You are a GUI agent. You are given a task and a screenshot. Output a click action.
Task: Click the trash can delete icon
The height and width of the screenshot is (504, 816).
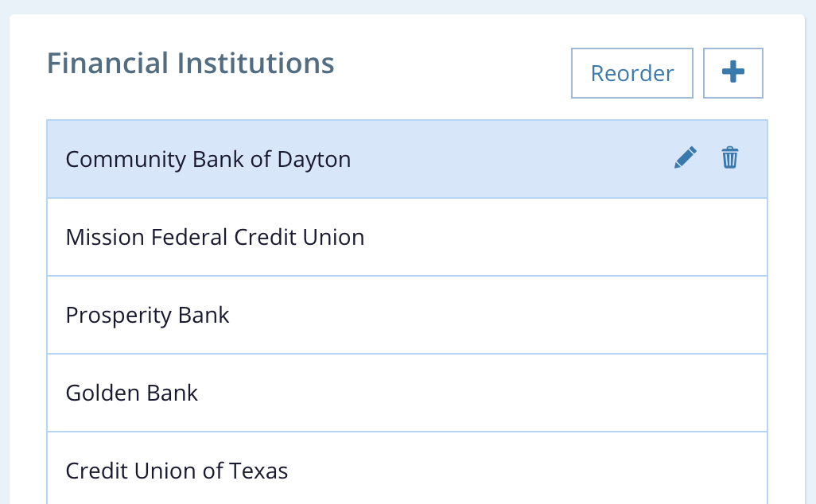(x=730, y=158)
